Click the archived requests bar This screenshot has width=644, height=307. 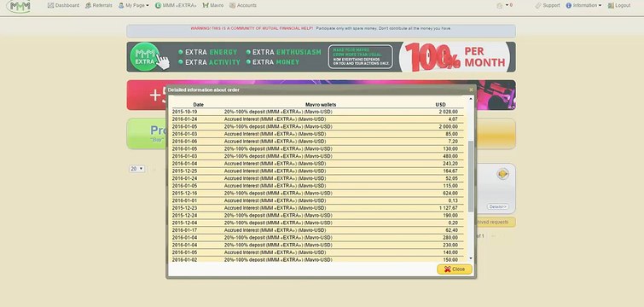(x=496, y=222)
